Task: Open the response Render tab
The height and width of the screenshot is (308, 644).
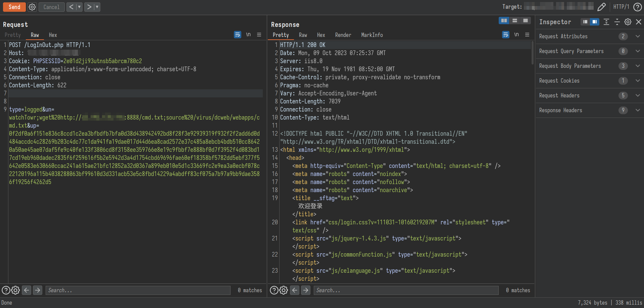Action: point(343,35)
